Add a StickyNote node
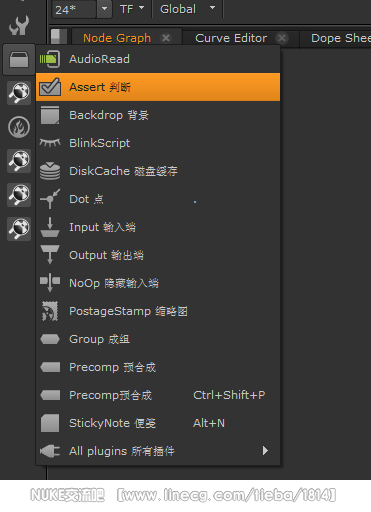The image size is (371, 512). (x=158, y=423)
